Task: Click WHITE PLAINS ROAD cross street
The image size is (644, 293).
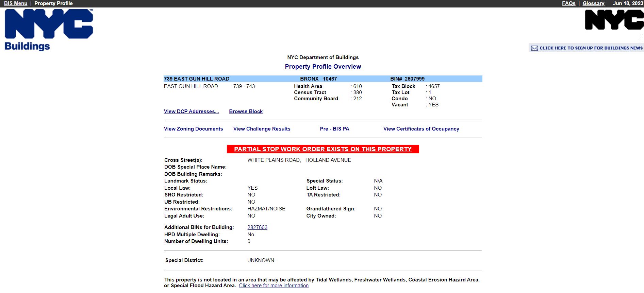Action: [x=274, y=160]
